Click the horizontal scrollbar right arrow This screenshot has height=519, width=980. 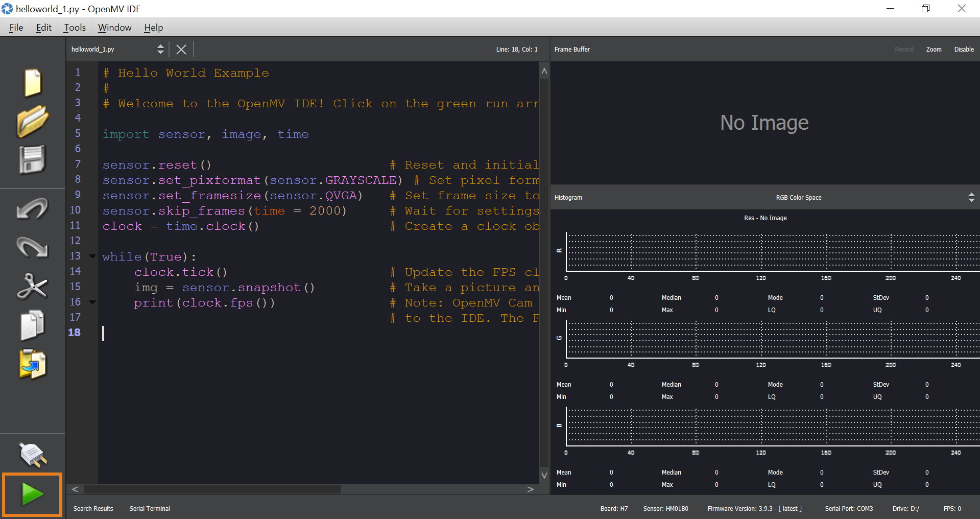(x=531, y=489)
